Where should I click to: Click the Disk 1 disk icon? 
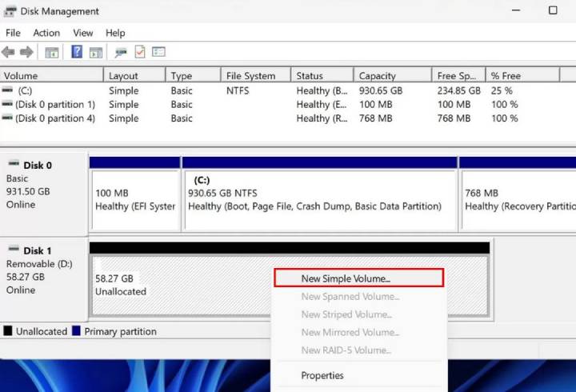(x=14, y=249)
